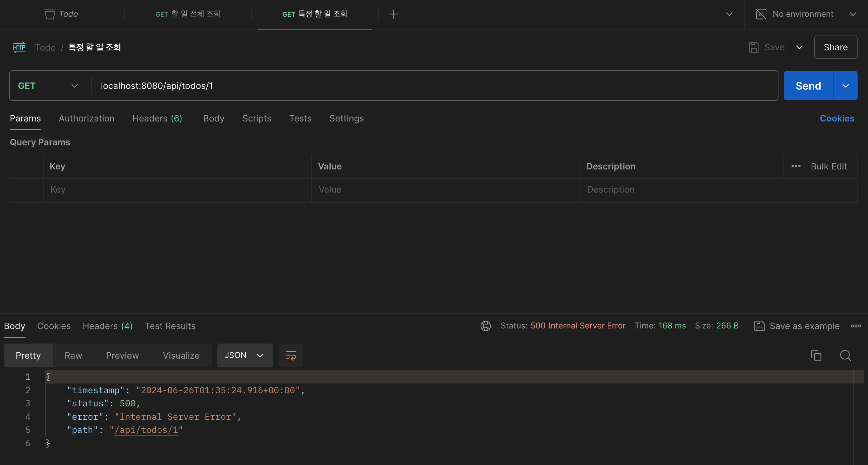
Task: Click the HTTP request type icon
Action: point(19,47)
